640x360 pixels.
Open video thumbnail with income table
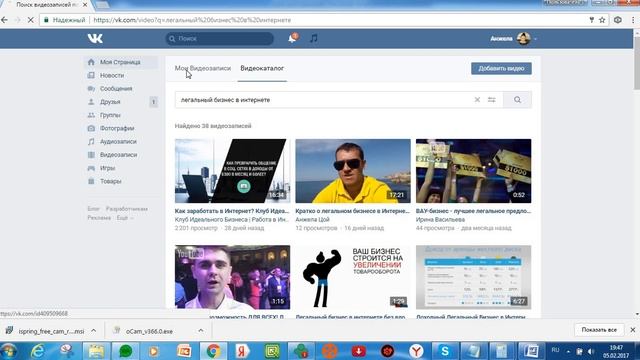tap(473, 277)
